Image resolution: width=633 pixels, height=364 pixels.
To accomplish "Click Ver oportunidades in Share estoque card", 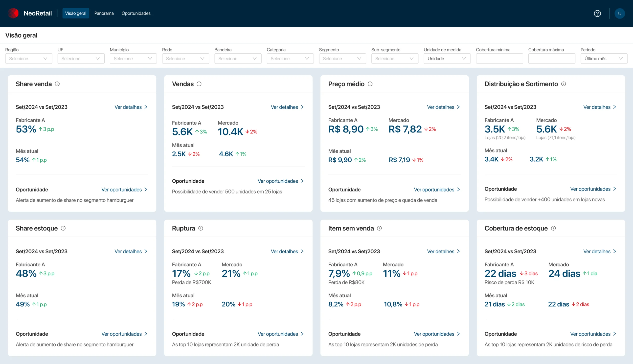I will pyautogui.click(x=125, y=334).
